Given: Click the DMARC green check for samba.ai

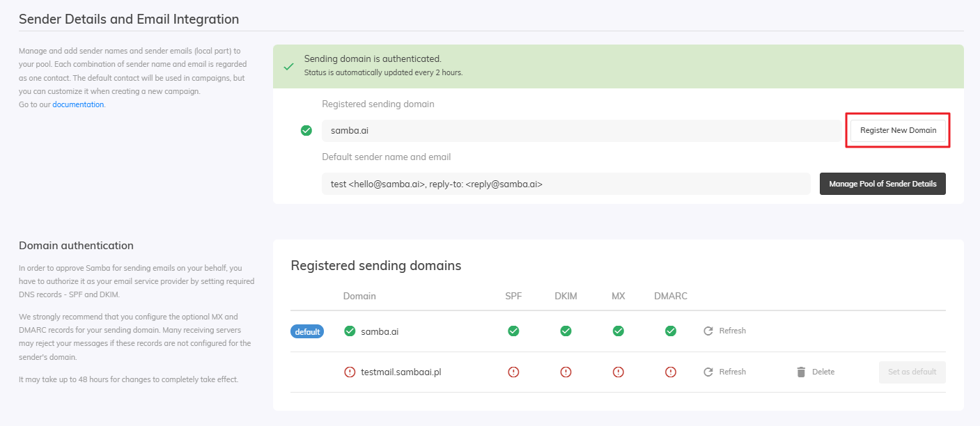Looking at the screenshot, I should (670, 331).
